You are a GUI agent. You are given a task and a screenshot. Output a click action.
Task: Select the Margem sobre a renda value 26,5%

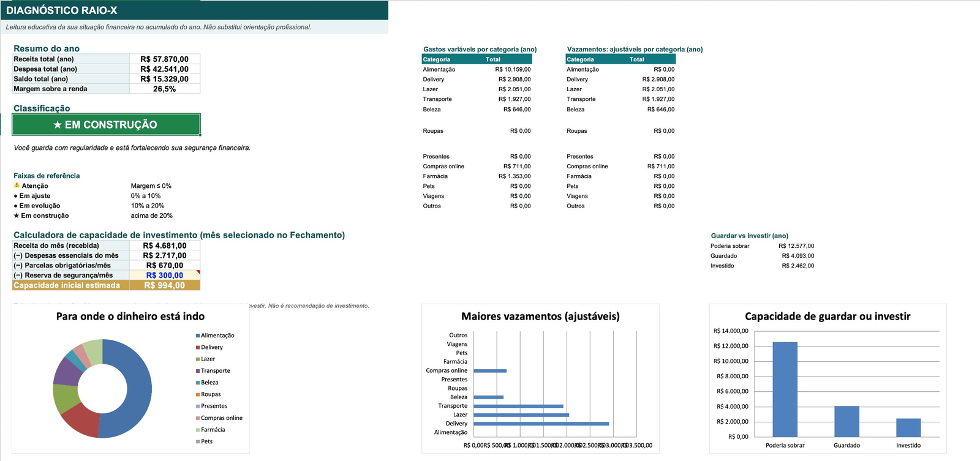[165, 89]
